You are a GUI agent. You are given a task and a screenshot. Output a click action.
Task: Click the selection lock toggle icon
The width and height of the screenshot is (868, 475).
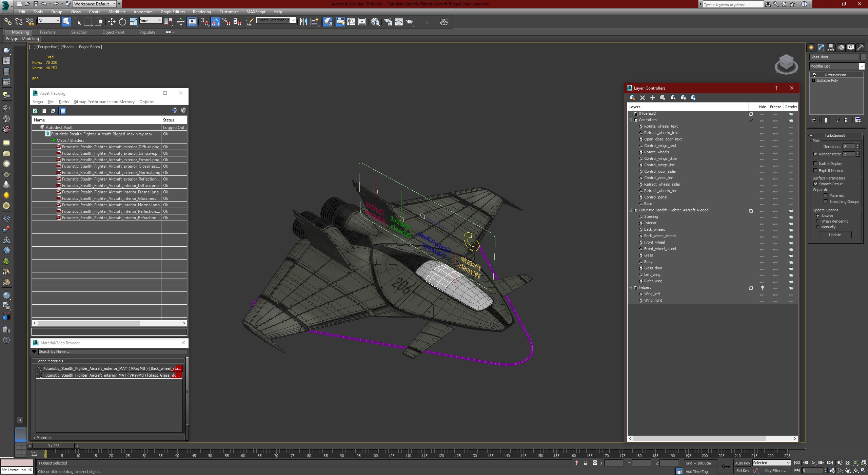[x=586, y=463]
